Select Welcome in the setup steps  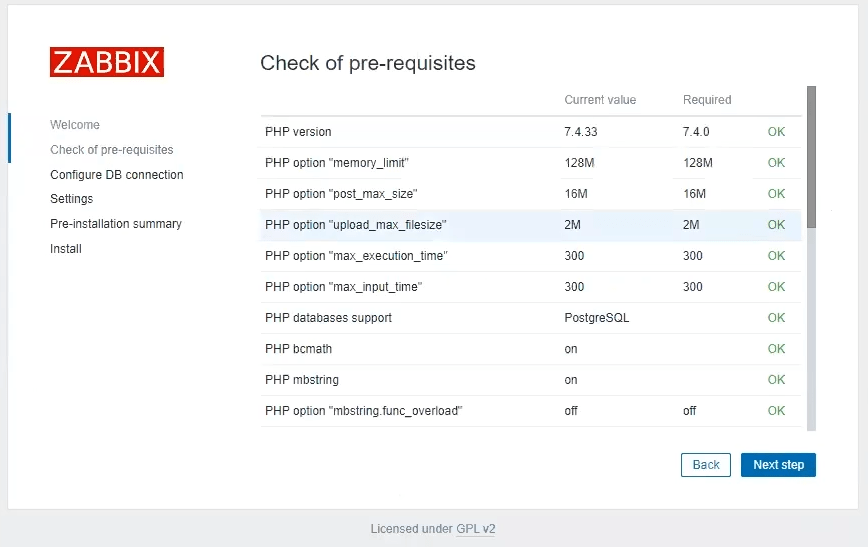(x=75, y=125)
